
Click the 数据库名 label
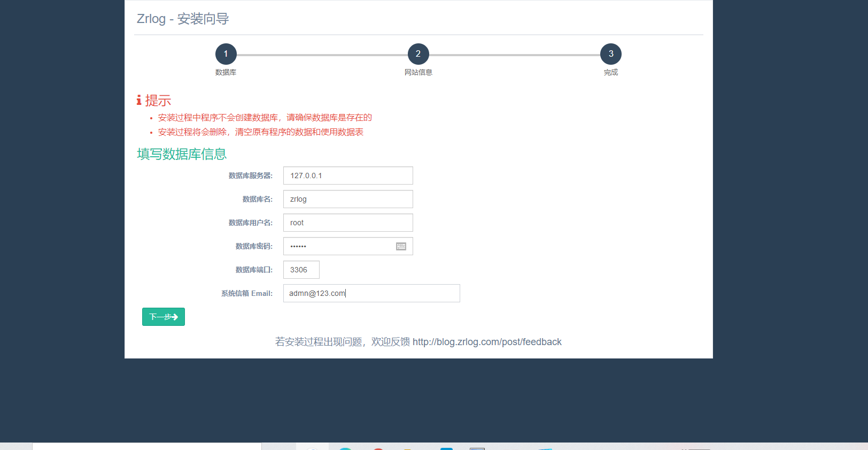point(258,199)
